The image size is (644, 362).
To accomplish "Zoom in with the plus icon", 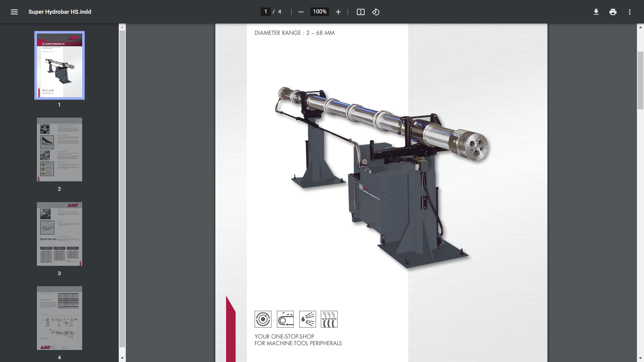I will pyautogui.click(x=338, y=12).
